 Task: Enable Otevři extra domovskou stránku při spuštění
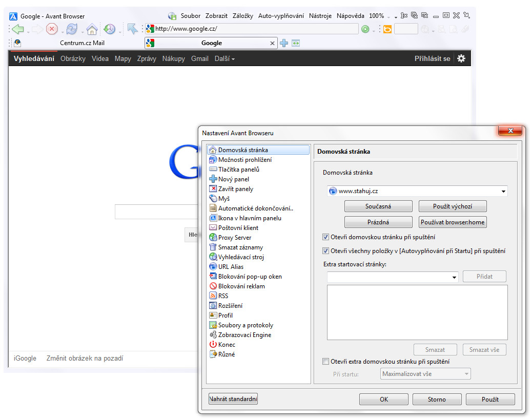click(x=326, y=362)
